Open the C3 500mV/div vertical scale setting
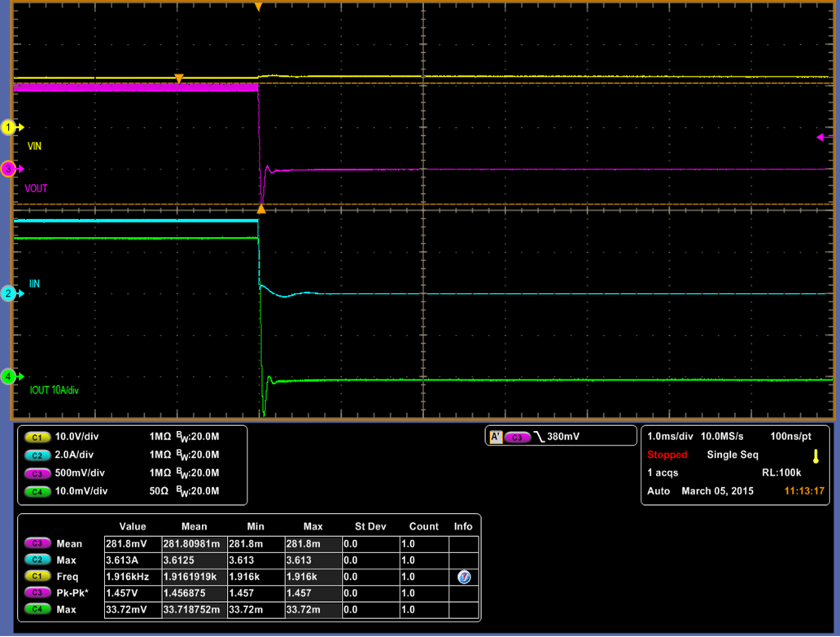The height and width of the screenshot is (637, 840). (79, 473)
